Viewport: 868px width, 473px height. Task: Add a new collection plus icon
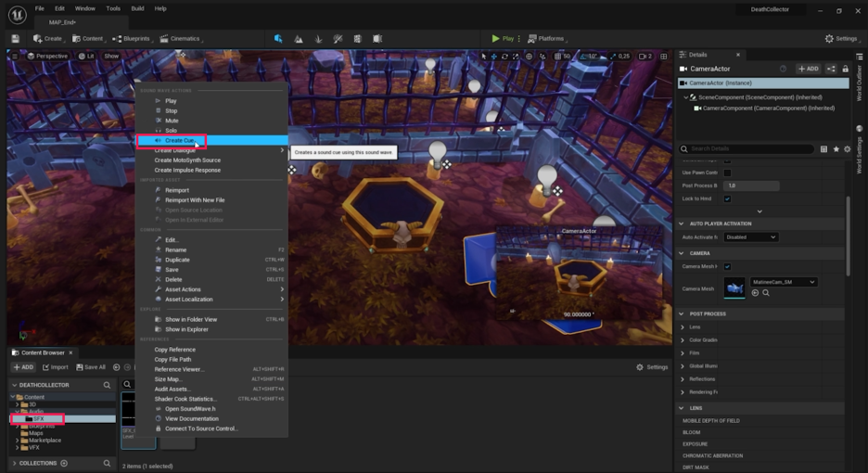[x=64, y=463]
